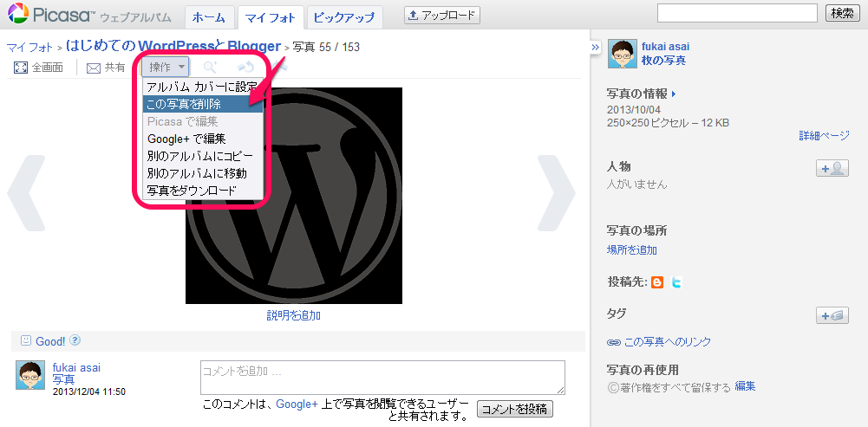Click the コメントを投稿 button
The width and height of the screenshot is (868, 427).
coord(515,410)
